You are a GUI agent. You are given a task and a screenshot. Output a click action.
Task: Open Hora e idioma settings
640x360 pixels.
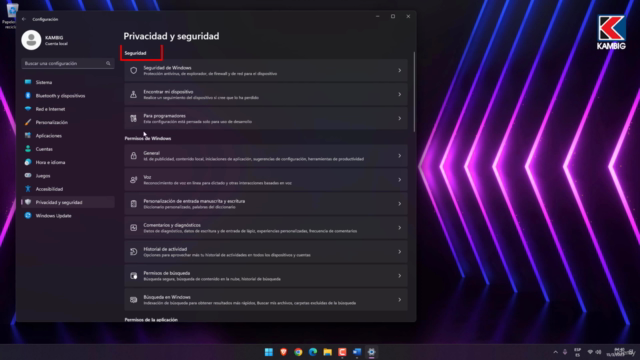[x=68, y=162]
